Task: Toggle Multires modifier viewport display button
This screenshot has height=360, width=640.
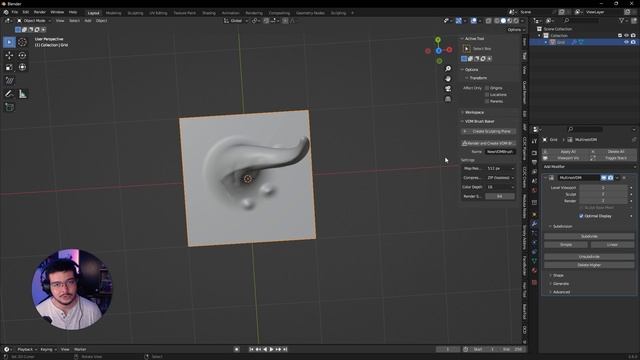Action: [604, 178]
